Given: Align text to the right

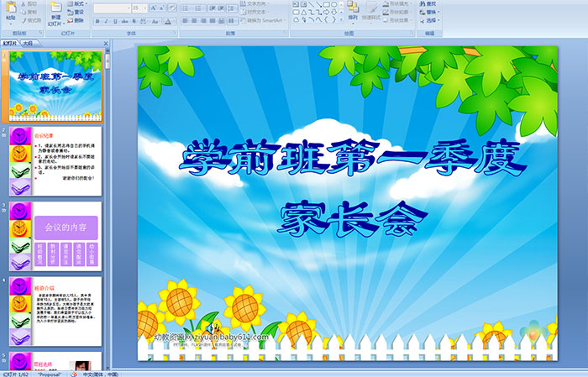Looking at the screenshot, I should pos(203,21).
